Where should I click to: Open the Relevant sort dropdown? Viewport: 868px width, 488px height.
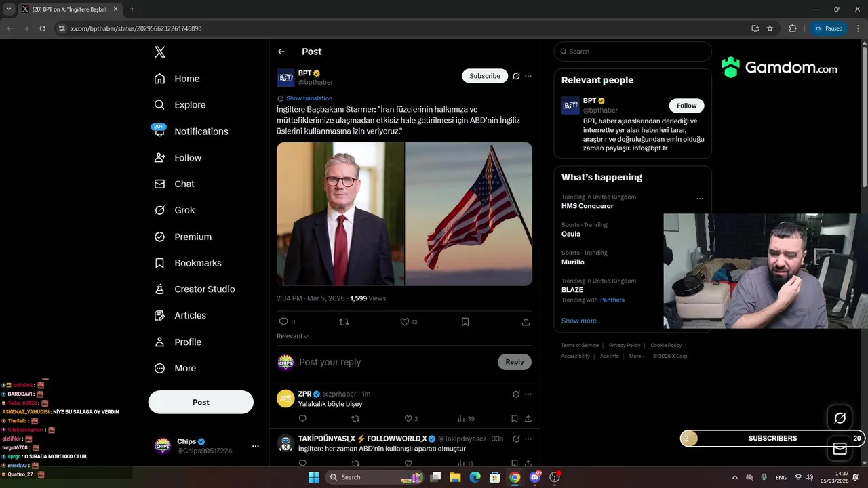[292, 336]
